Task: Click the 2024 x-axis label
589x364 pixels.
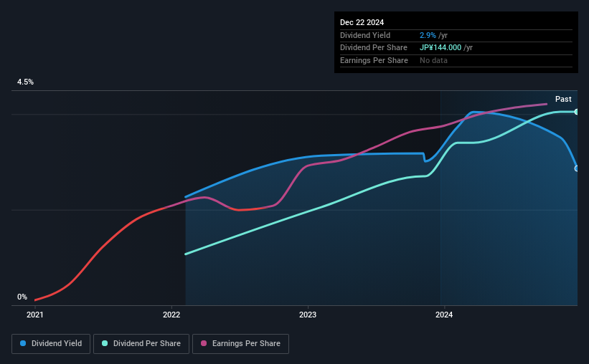Action: [x=444, y=315]
